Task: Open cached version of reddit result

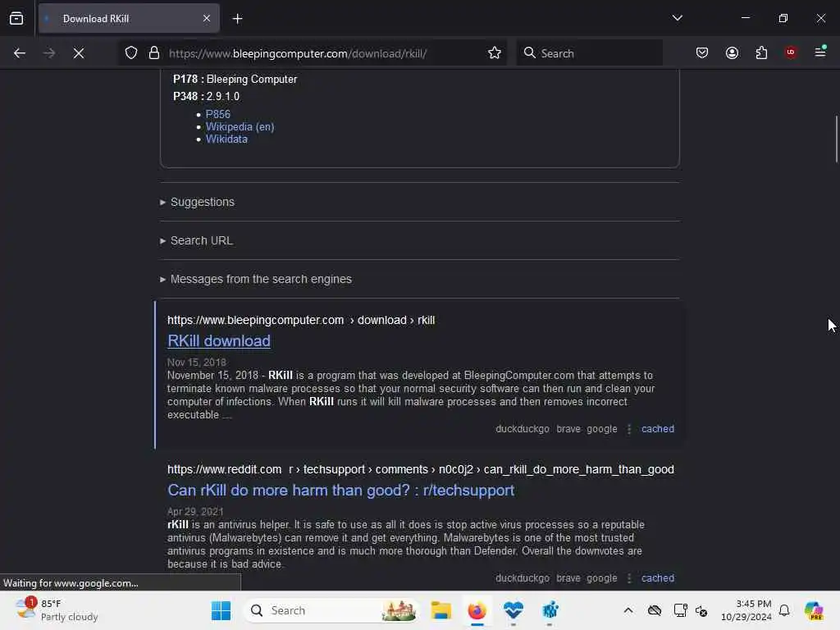Action: click(x=657, y=578)
